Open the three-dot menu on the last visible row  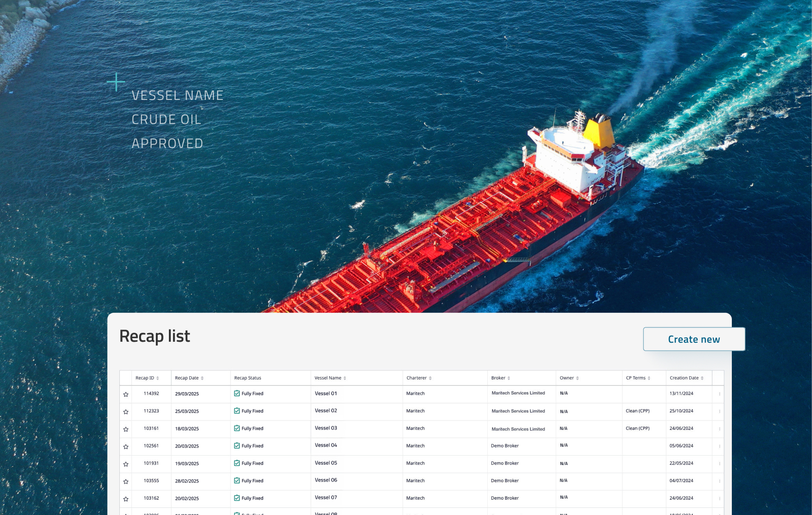(x=719, y=513)
